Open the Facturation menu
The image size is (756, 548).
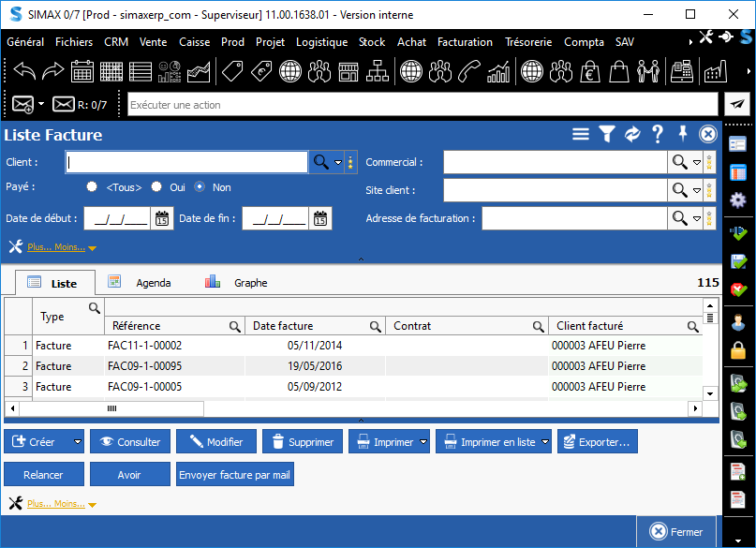(x=465, y=42)
